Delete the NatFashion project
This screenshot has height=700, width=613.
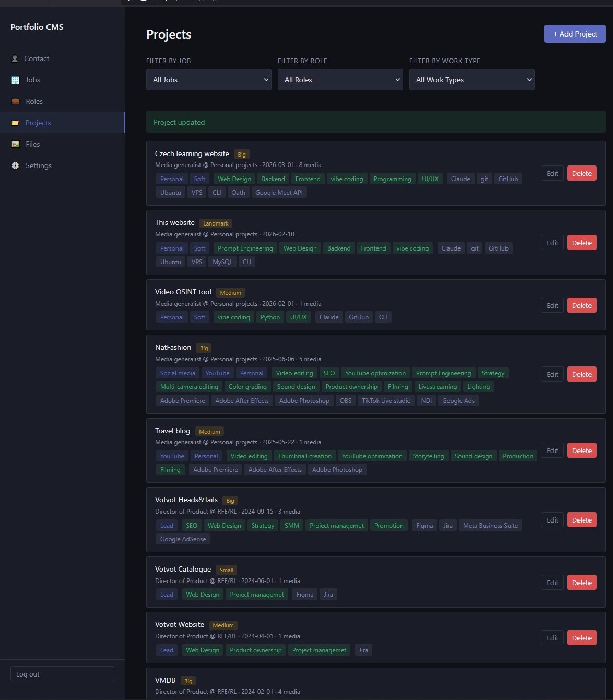click(x=582, y=375)
